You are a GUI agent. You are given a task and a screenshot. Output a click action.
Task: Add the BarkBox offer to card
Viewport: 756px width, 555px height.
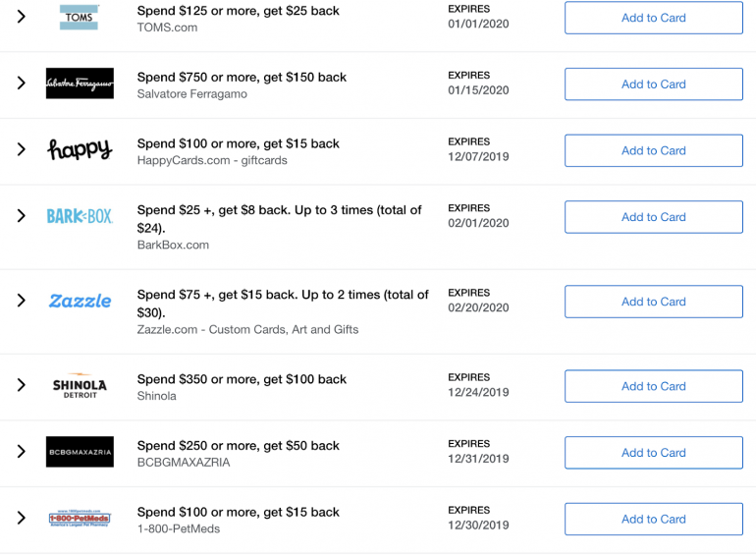pos(653,217)
